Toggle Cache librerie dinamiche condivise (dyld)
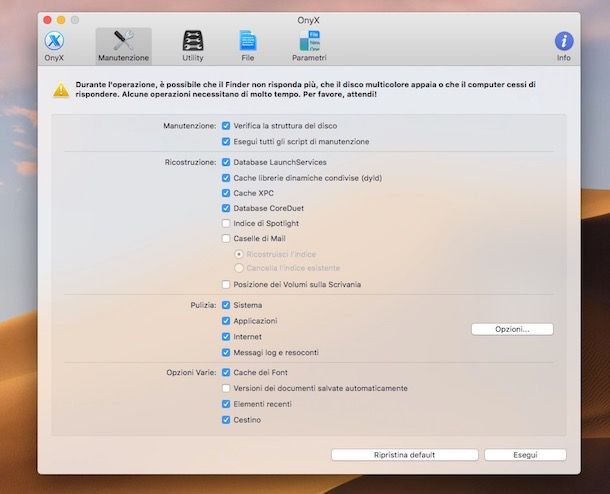Viewport: 610px width, 494px height. (226, 178)
